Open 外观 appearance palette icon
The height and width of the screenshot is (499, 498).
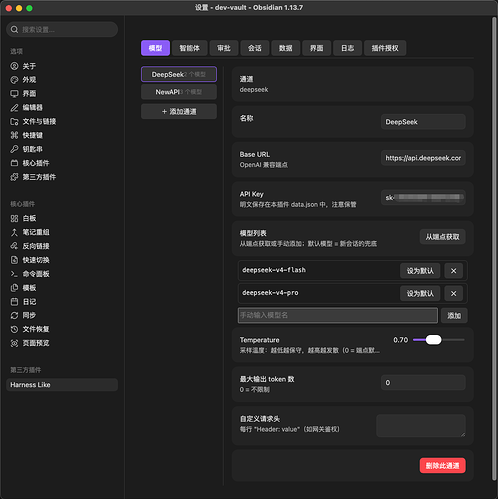[x=14, y=80]
